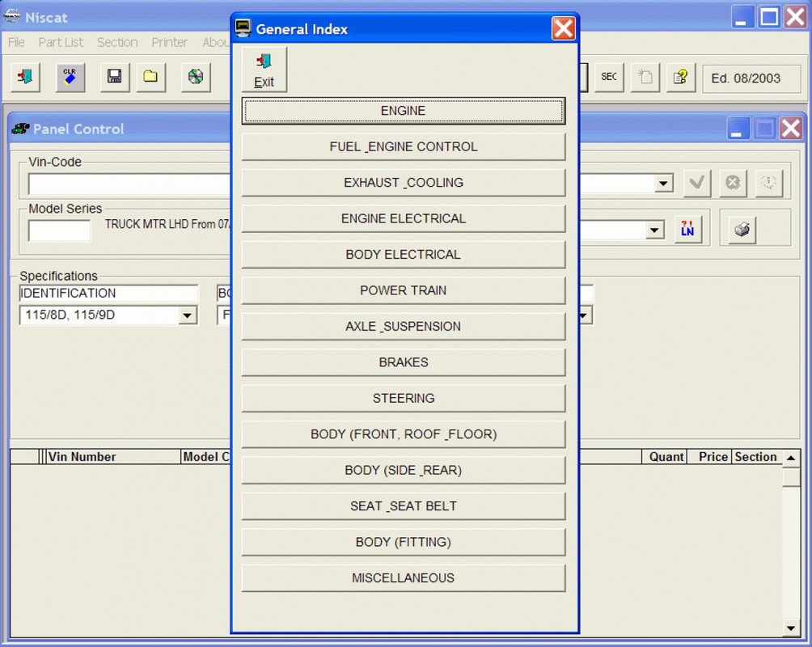
Task: Select the ENGINE index button
Action: pos(404,111)
